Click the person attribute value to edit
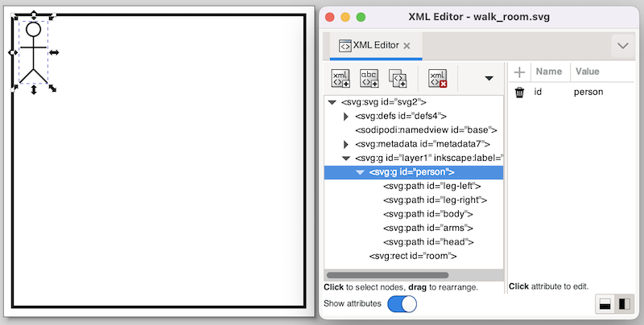The height and width of the screenshot is (325, 644). point(588,93)
